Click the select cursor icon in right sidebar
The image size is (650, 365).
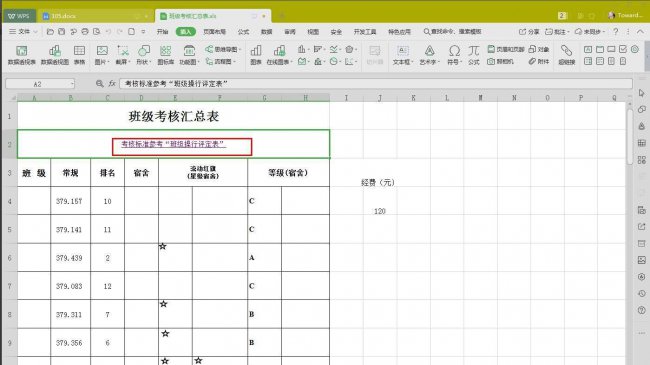[642, 93]
